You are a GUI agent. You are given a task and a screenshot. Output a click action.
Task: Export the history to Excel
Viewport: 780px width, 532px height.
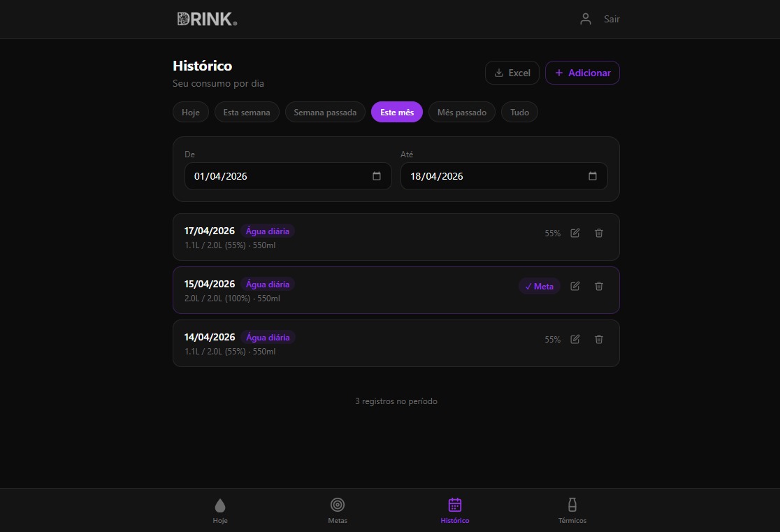(512, 72)
